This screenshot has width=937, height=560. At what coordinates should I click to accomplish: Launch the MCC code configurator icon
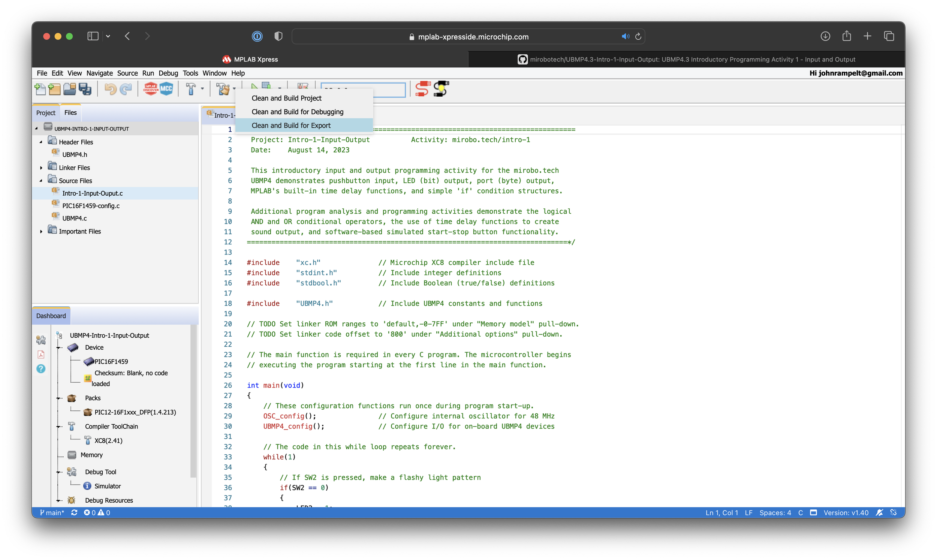[x=166, y=89]
